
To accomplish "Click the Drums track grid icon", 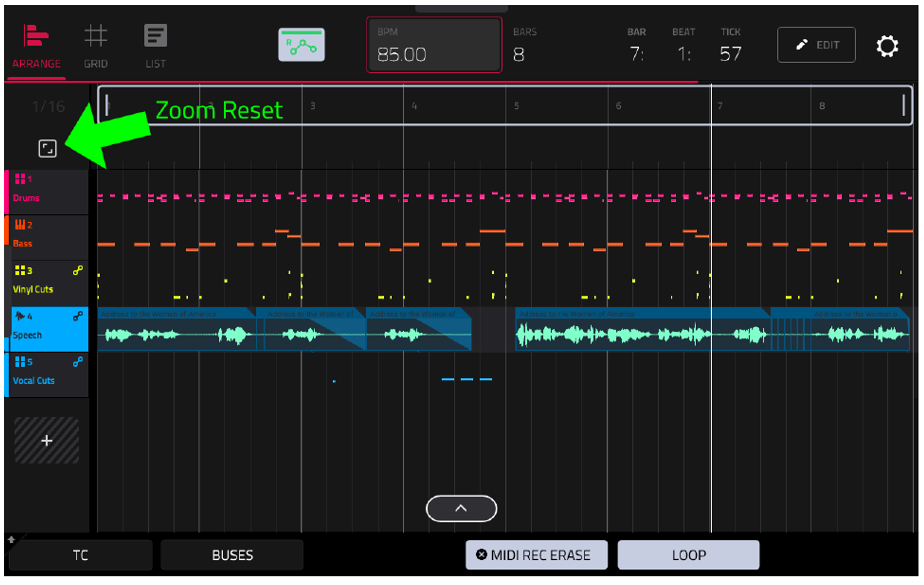I will click(x=20, y=179).
